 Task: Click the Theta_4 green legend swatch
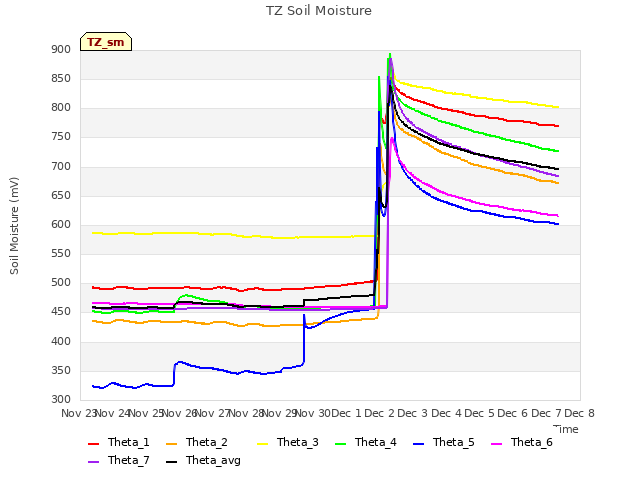pyautogui.click(x=340, y=443)
